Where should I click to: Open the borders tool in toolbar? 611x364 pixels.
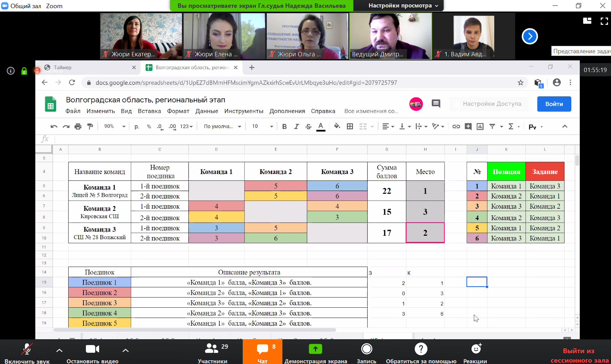pyautogui.click(x=350, y=127)
